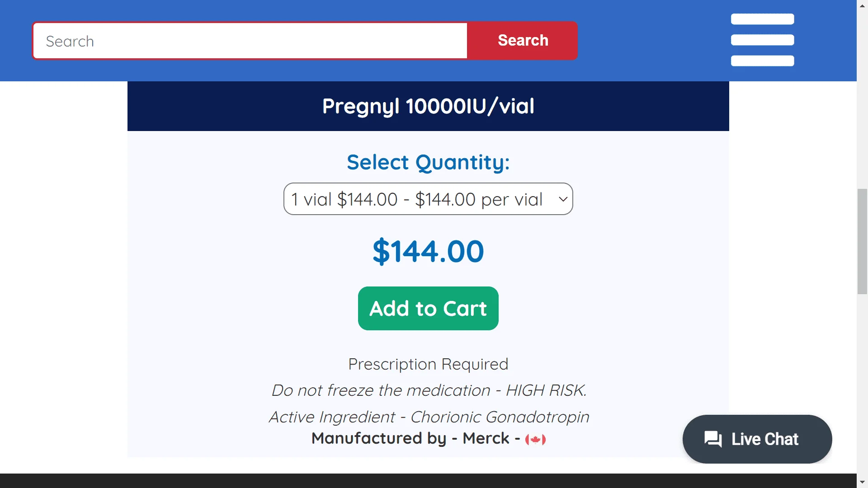The width and height of the screenshot is (868, 488).
Task: Click the Prescription Required notice
Action: pyautogui.click(x=428, y=364)
